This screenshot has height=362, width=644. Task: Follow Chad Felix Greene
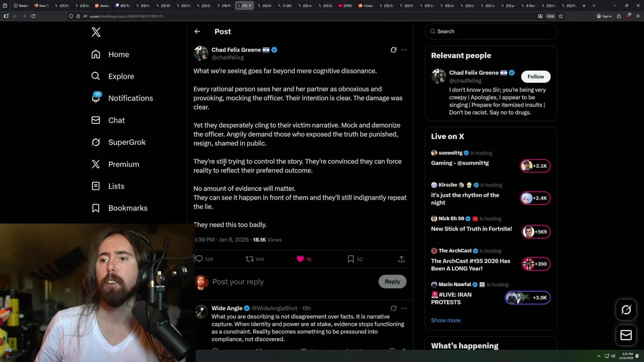(x=536, y=76)
